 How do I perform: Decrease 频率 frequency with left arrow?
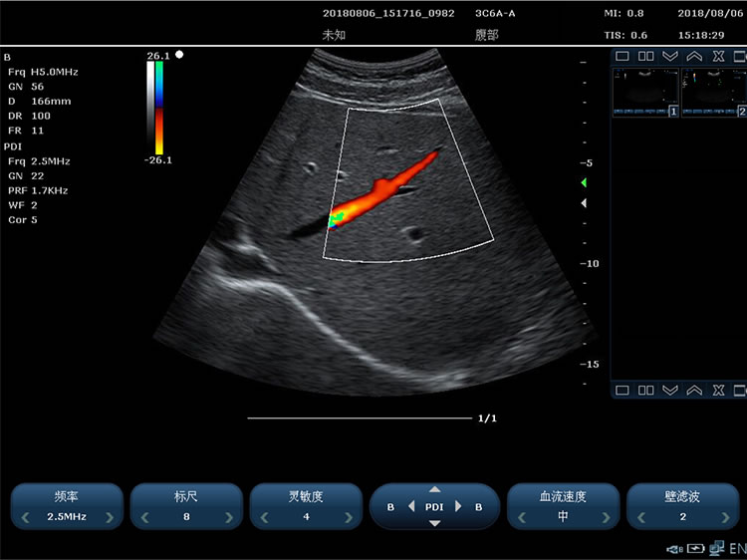25,517
